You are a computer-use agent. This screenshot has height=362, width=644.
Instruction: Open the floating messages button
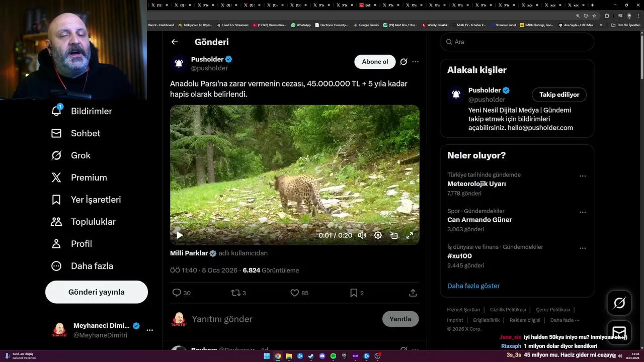click(x=619, y=333)
